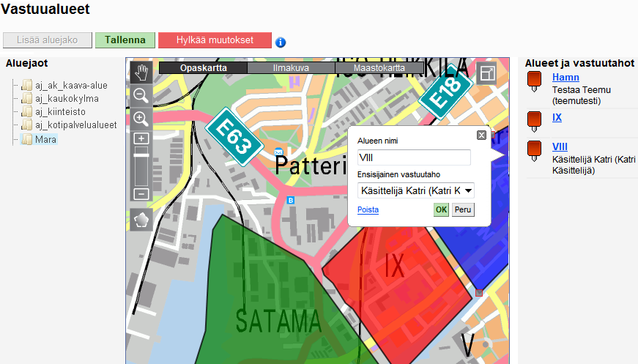The image size is (638, 364).
Task: Click the E18 road sign on the map
Action: pyautogui.click(x=446, y=92)
